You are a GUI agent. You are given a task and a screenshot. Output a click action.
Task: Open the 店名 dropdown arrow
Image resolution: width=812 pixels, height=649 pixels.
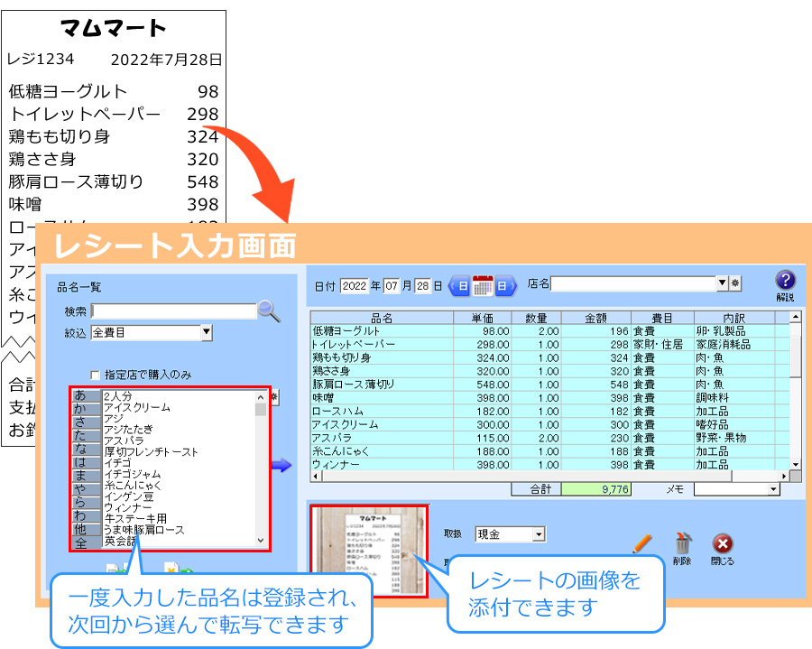coord(723,283)
